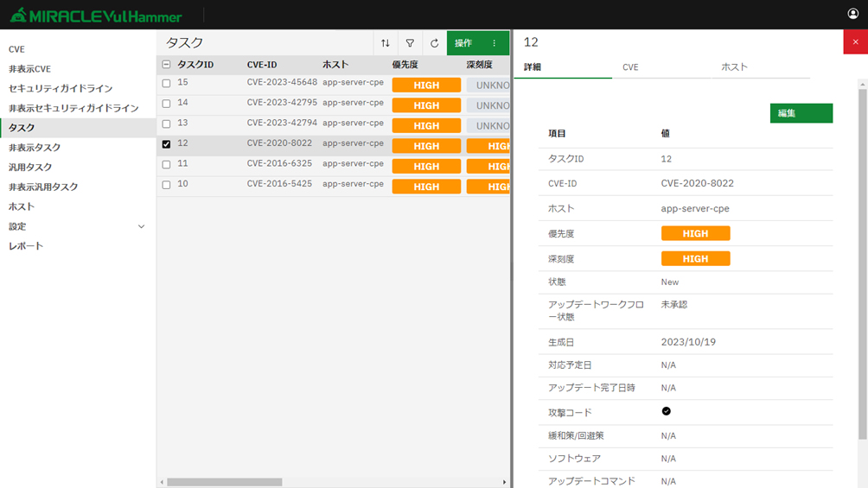Screen dimensions: 868x488
Task: Switch to the CVE tab in detail panel
Action: coord(630,67)
